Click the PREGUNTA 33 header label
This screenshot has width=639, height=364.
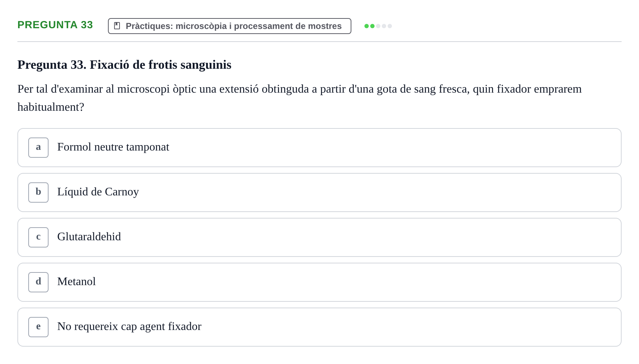(55, 25)
